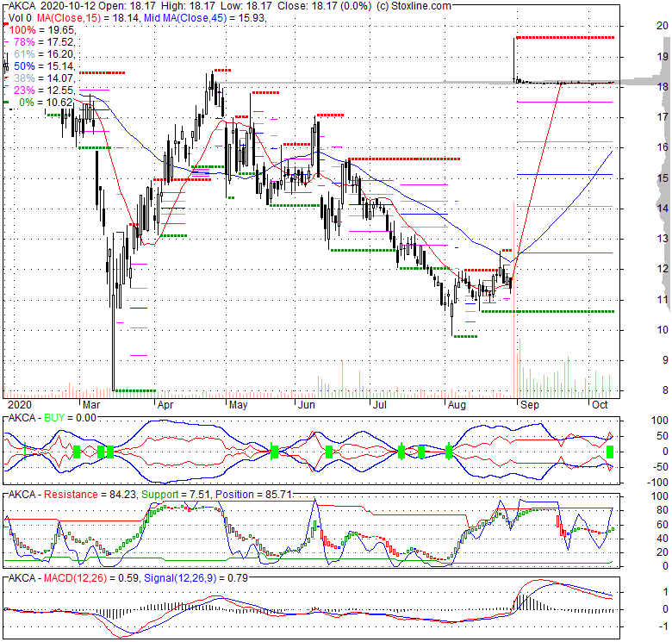Click the last green BUY signal marker in October
This screenshot has width=672, height=642.
point(610,452)
